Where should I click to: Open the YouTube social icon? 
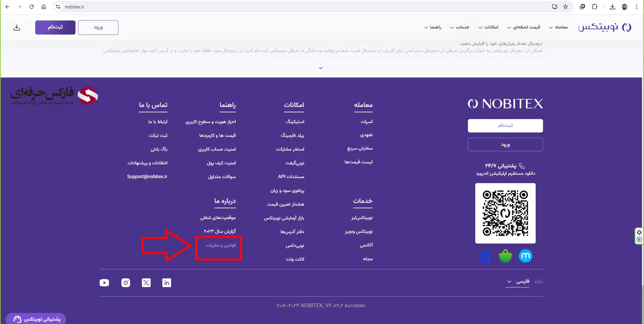click(104, 283)
